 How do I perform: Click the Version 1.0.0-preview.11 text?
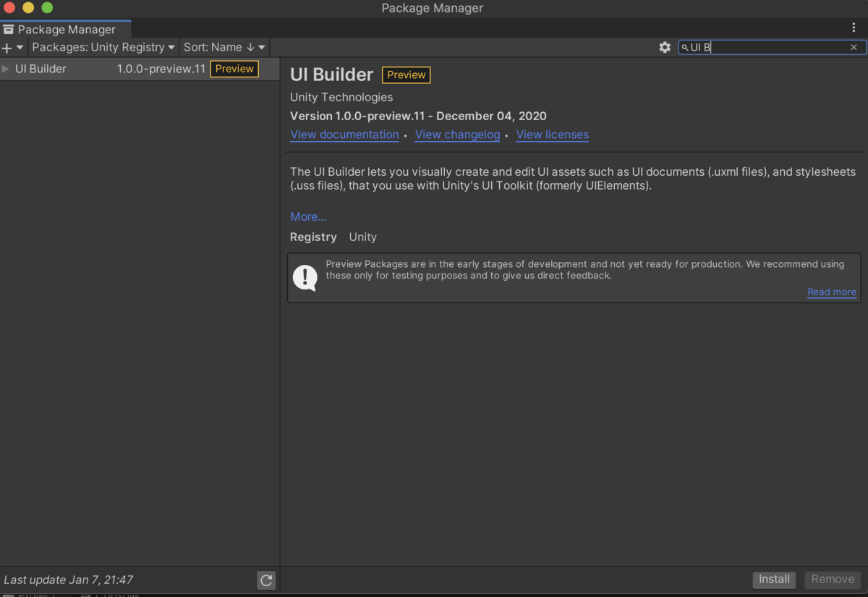418,116
